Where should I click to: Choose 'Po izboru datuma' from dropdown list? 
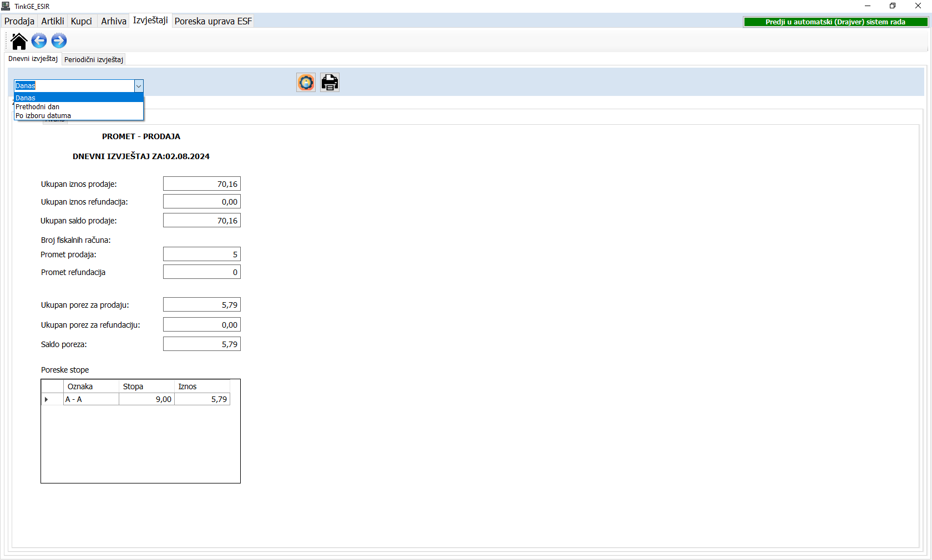43,116
